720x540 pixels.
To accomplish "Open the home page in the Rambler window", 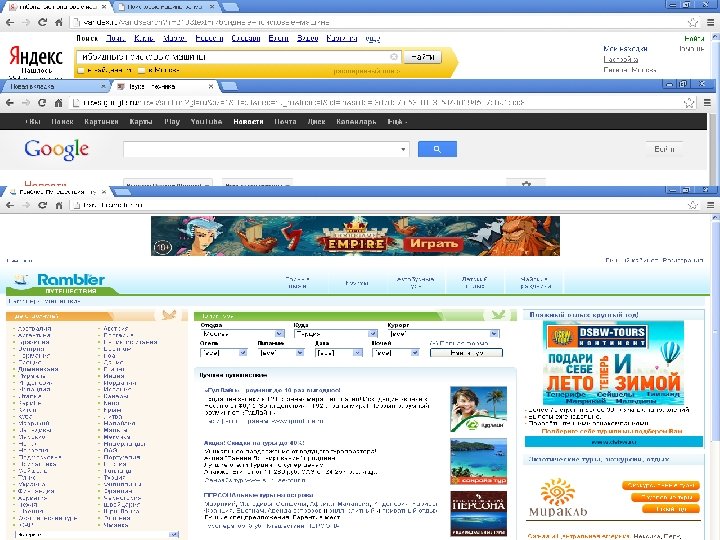I will click(58, 205).
